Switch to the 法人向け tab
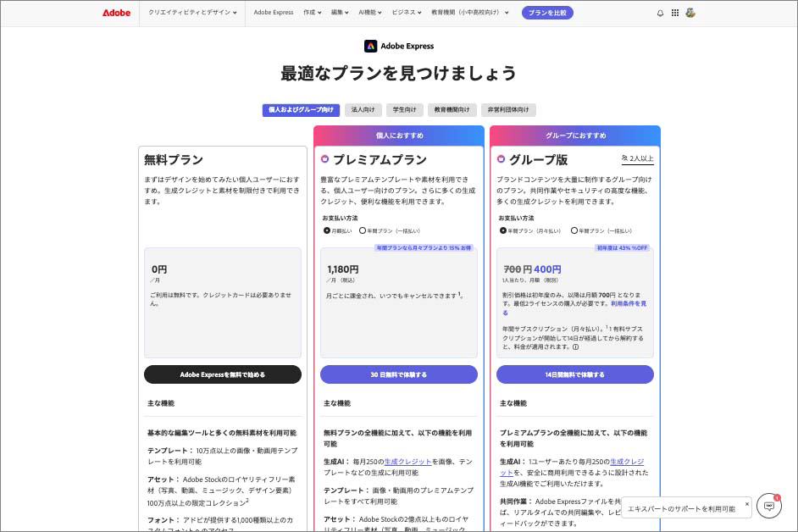 coord(363,109)
